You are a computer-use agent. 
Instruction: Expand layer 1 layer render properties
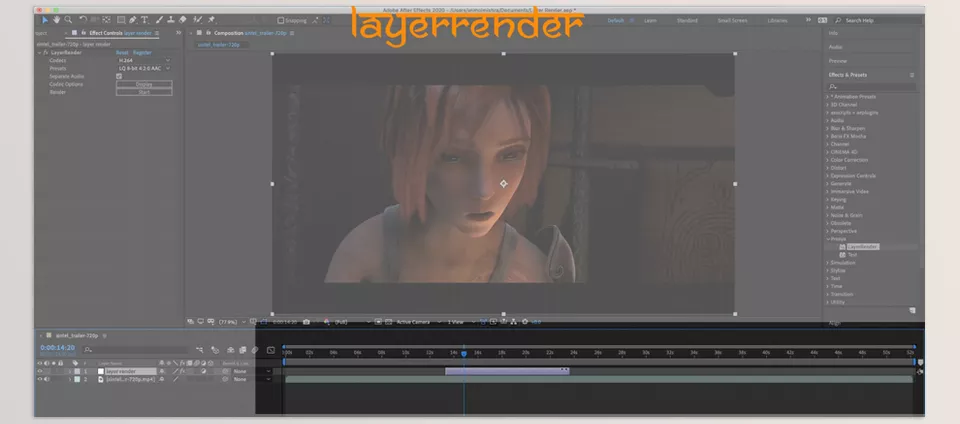coord(70,371)
